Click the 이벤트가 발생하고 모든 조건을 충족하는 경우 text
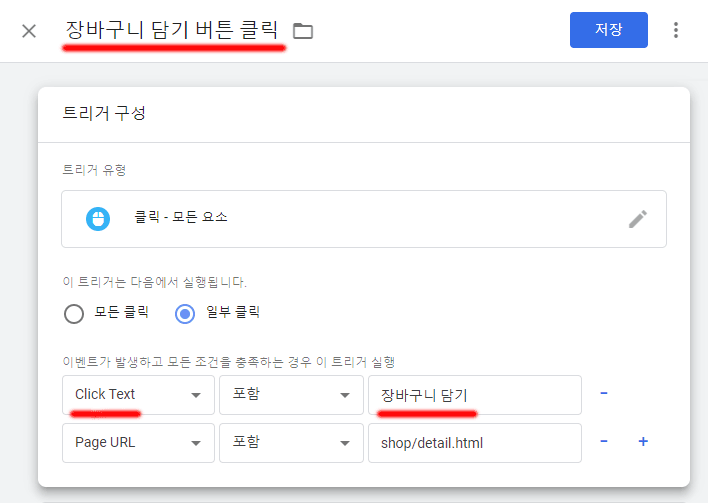Image resolution: width=708 pixels, height=503 pixels. click(229, 362)
